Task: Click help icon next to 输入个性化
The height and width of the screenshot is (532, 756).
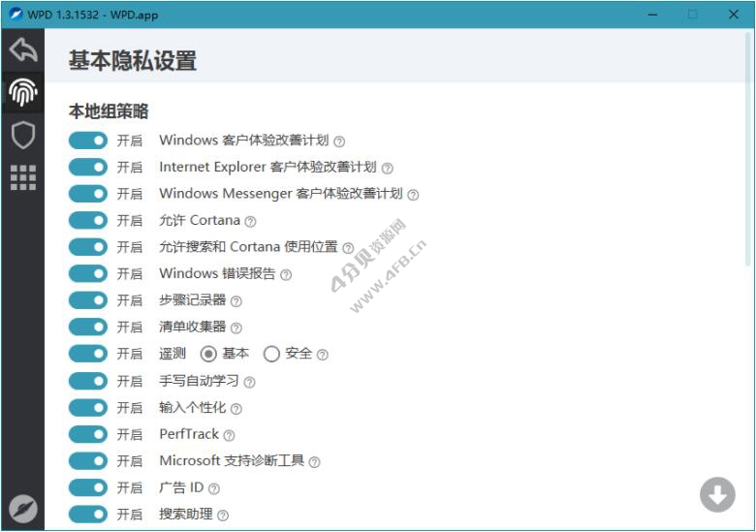Action: point(236,409)
